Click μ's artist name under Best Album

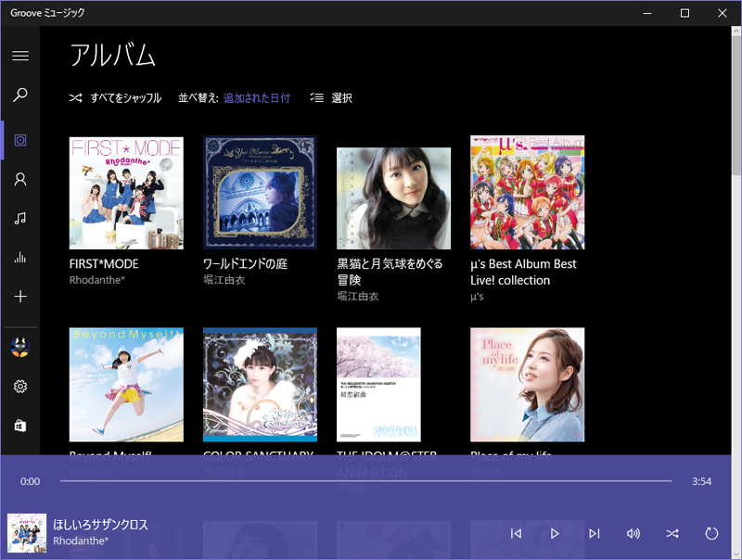[477, 297]
